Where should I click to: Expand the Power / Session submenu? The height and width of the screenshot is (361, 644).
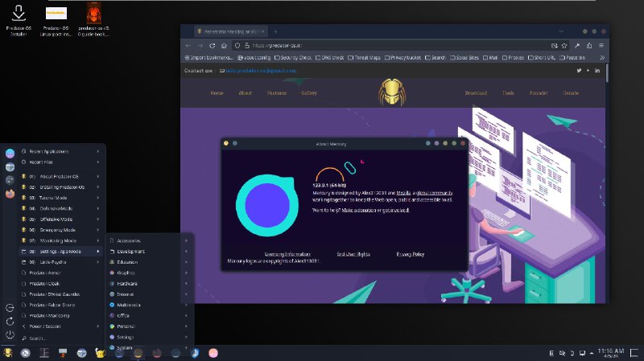tap(61, 326)
